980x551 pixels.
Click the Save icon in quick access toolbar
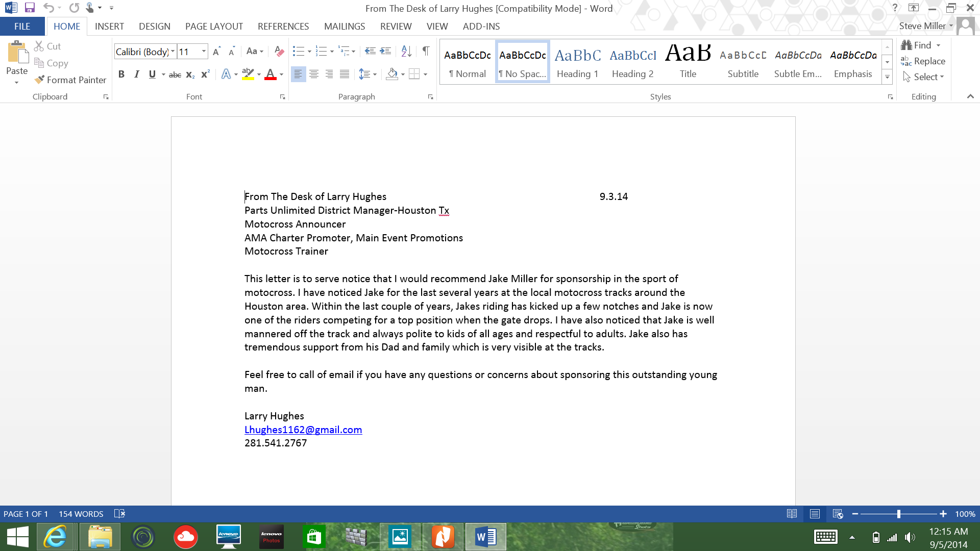30,8
